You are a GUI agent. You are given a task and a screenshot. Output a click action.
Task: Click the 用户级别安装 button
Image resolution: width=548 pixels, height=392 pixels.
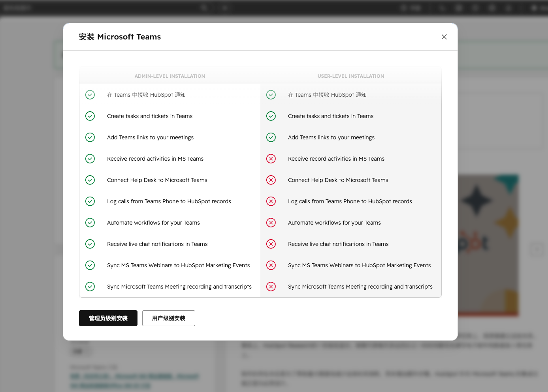169,318
